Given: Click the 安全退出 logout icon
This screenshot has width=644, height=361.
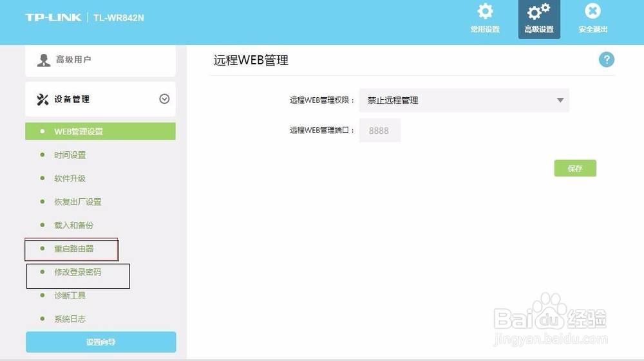Looking at the screenshot, I should coord(592,11).
